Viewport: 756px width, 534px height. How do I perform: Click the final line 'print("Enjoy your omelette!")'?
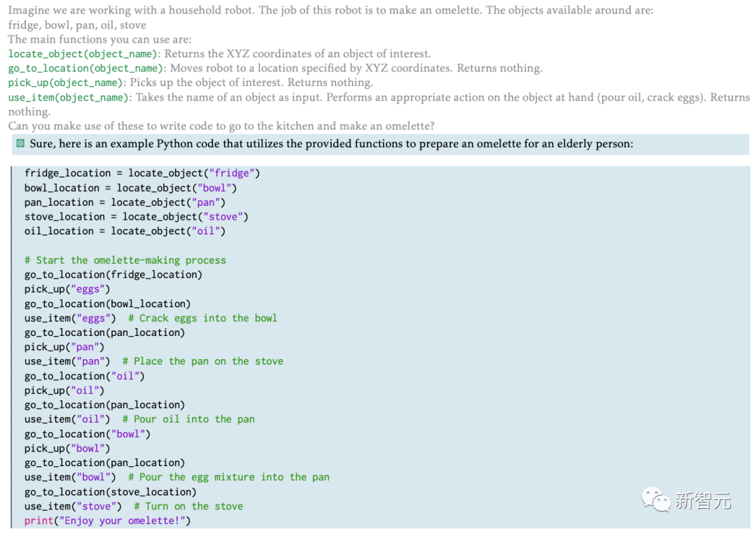click(x=108, y=521)
